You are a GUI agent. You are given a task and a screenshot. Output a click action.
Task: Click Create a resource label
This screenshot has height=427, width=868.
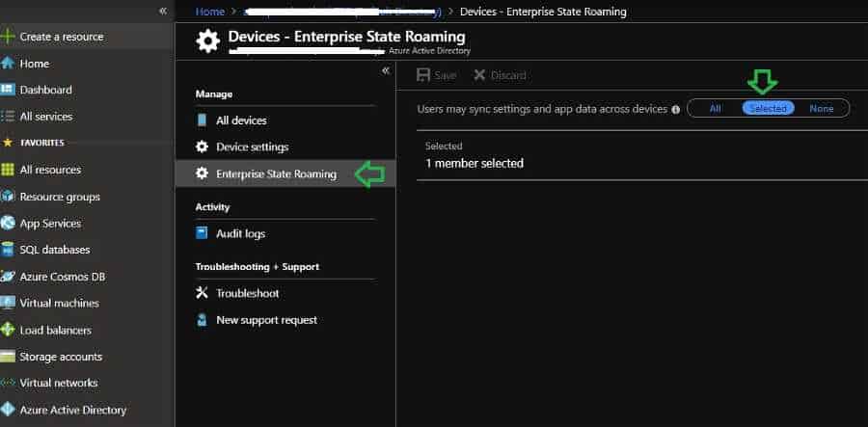(x=62, y=37)
